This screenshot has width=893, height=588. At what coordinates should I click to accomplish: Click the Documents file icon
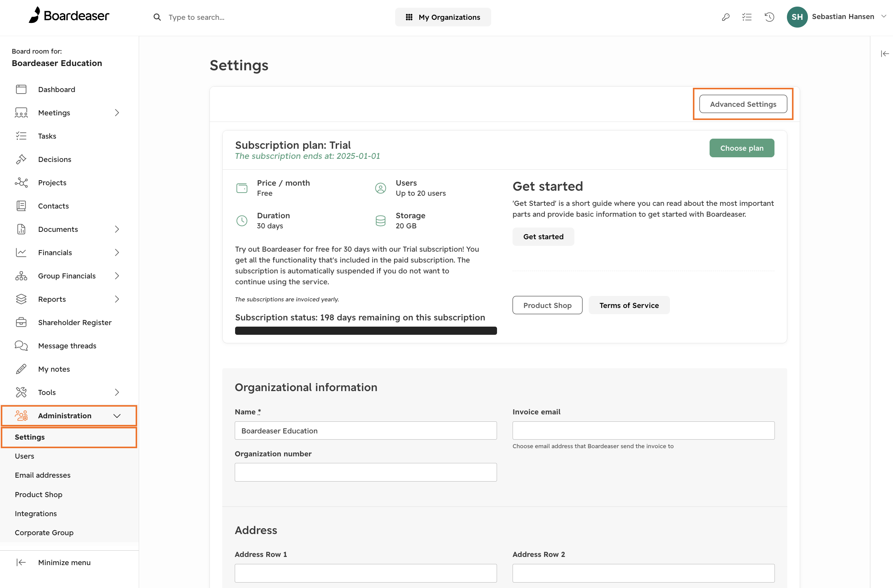[x=21, y=229]
